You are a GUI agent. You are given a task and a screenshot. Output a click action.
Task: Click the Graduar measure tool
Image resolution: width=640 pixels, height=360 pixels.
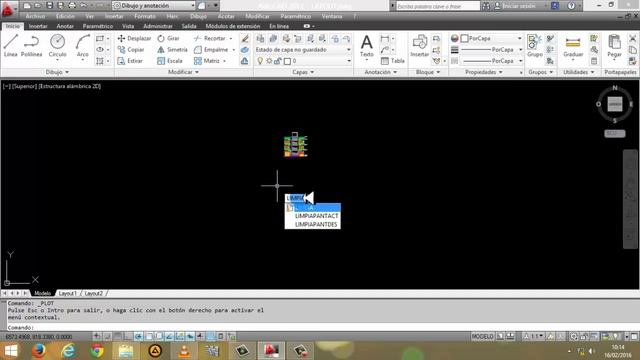coord(573,46)
